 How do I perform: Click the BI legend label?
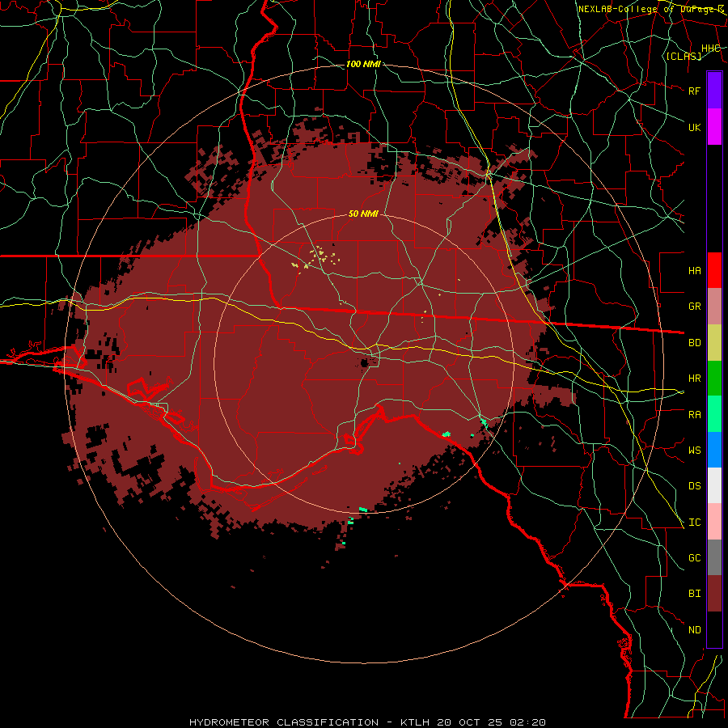point(695,594)
